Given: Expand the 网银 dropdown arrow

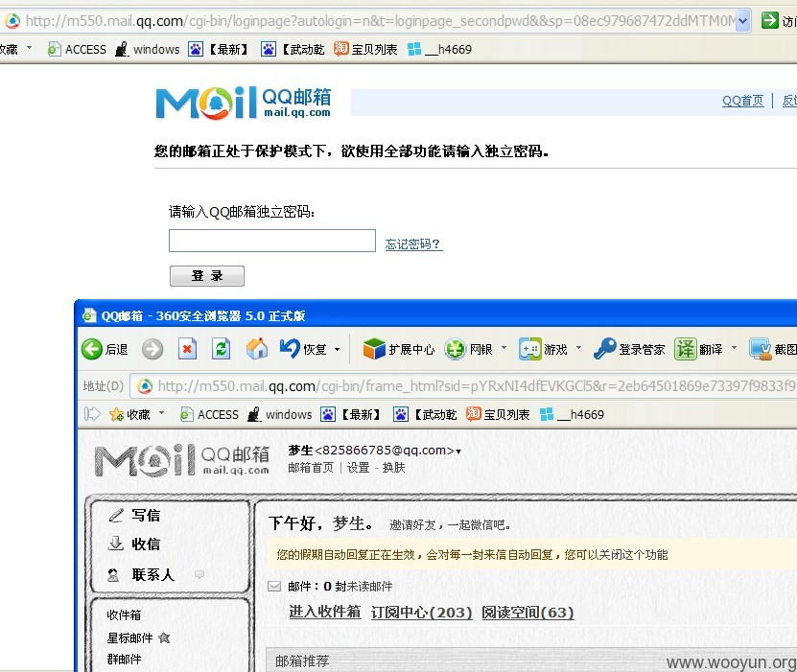Looking at the screenshot, I should 504,348.
